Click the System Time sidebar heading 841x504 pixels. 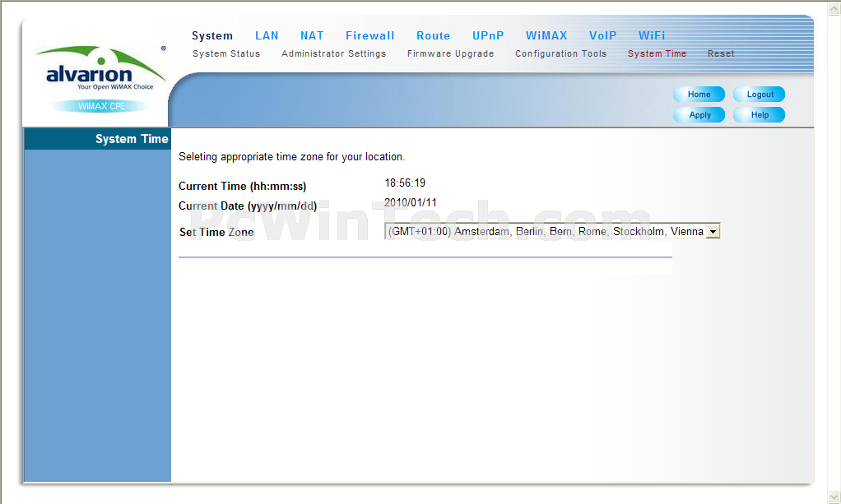[x=132, y=139]
